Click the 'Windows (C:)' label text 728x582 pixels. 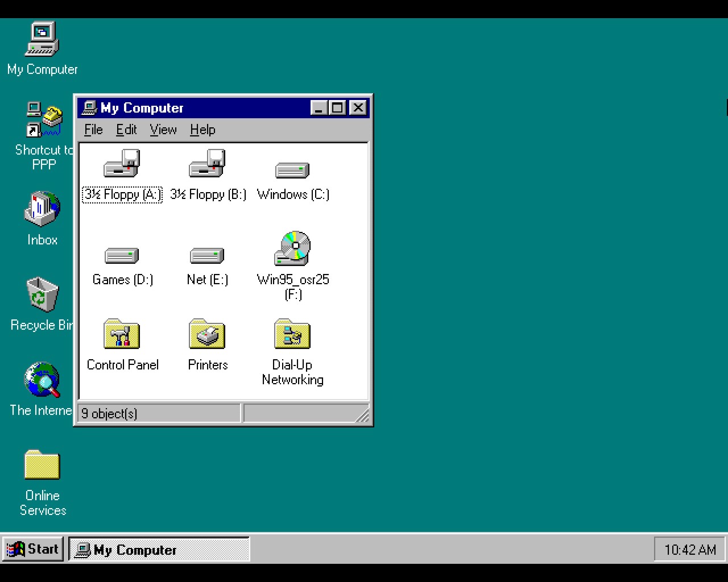pos(293,194)
